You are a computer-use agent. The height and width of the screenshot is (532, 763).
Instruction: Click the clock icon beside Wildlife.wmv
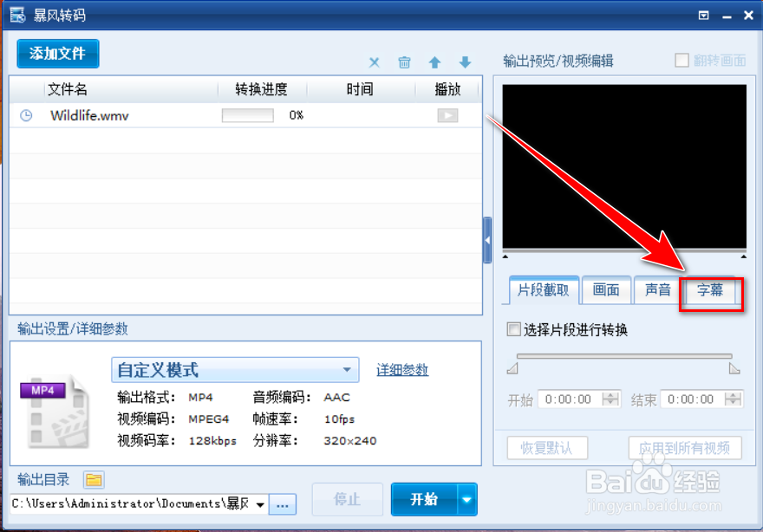pyautogui.click(x=26, y=115)
